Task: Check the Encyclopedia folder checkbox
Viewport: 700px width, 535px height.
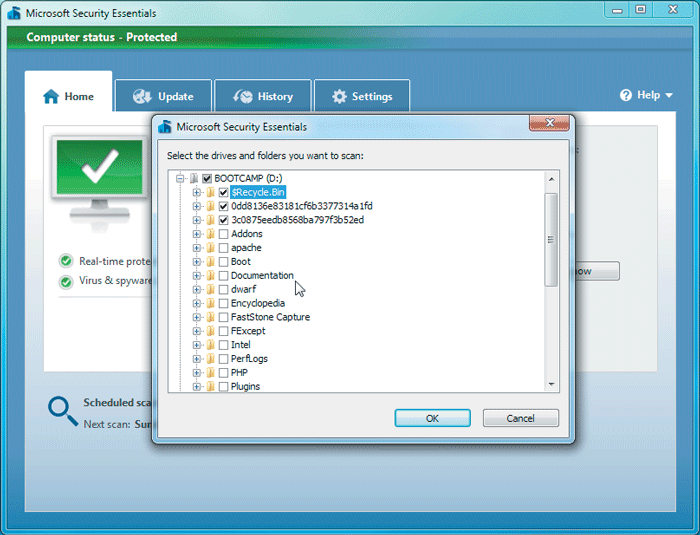Action: pyautogui.click(x=224, y=303)
